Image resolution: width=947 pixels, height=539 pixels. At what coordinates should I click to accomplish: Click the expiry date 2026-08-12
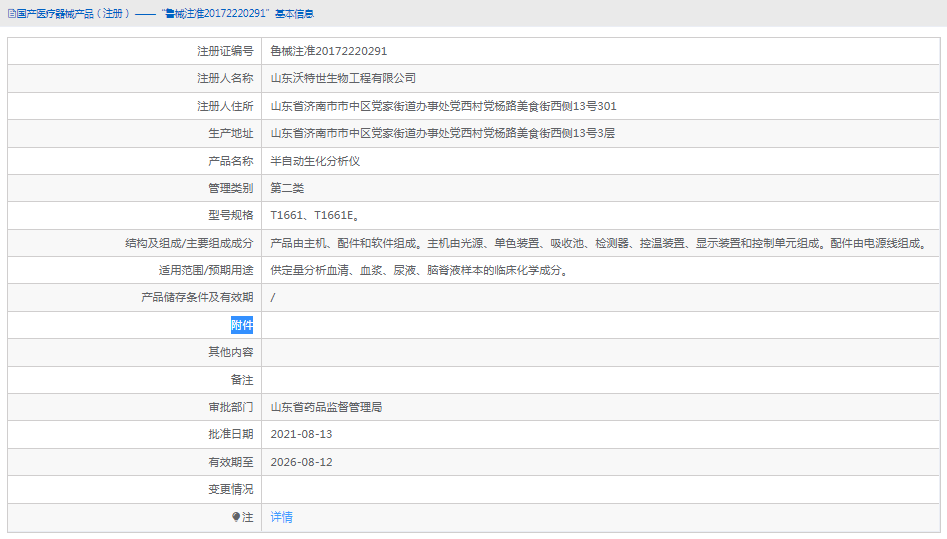[301, 462]
